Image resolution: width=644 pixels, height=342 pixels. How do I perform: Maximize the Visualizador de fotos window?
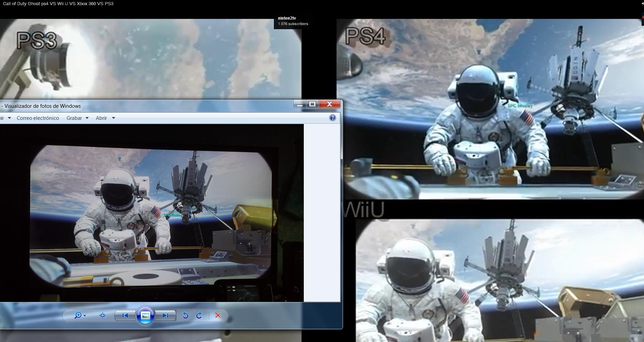point(312,104)
